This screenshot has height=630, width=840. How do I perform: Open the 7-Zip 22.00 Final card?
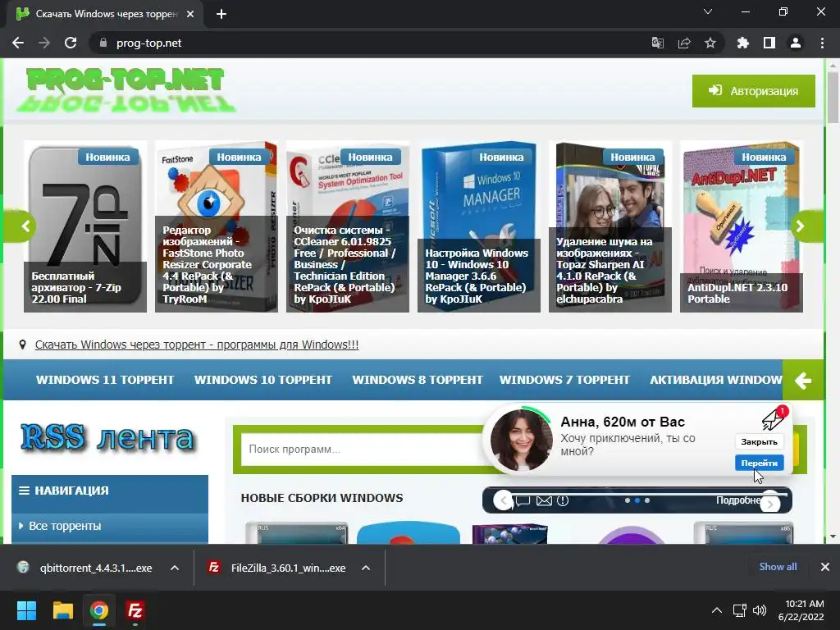[85, 226]
